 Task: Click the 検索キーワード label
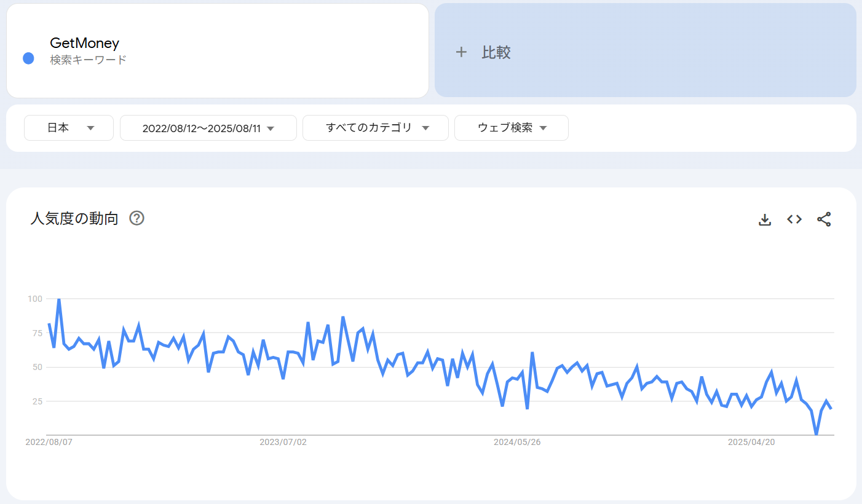[89, 60]
